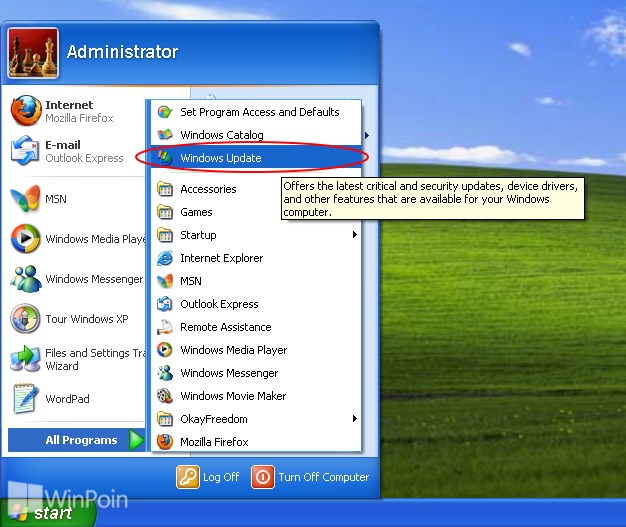The image size is (626, 527).
Task: Click the Internet Explorer icon in programs list
Action: [x=165, y=258]
